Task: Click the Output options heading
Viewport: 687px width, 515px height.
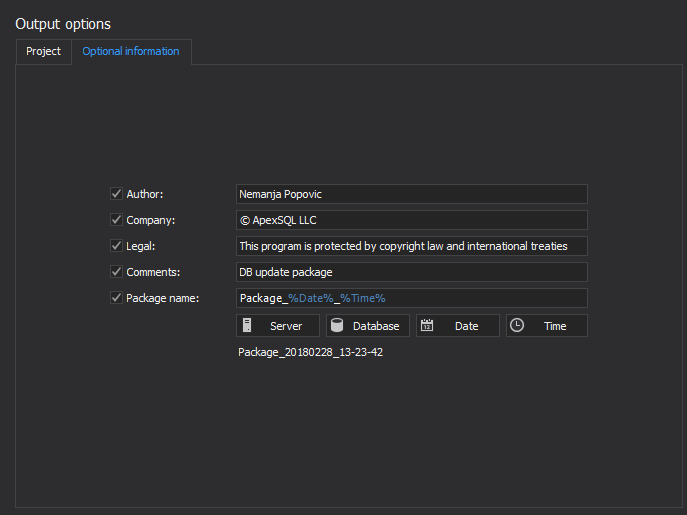Action: 63,23
